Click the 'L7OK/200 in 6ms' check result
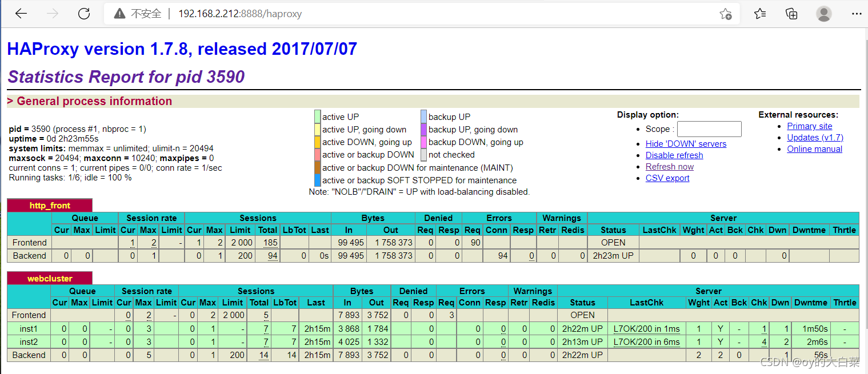The height and width of the screenshot is (374, 868). pyautogui.click(x=646, y=342)
